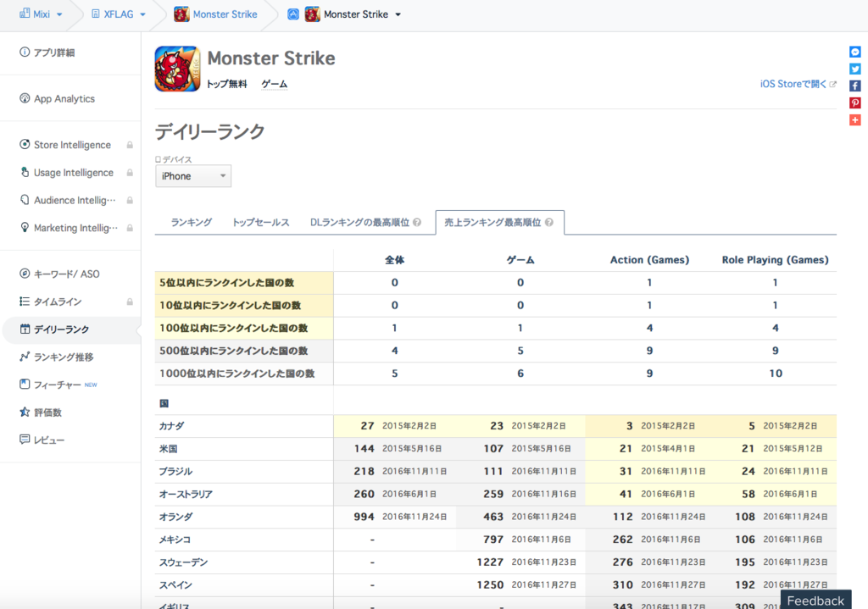Click the Action (Games) column header
The width and height of the screenshot is (868, 609).
[649, 260]
